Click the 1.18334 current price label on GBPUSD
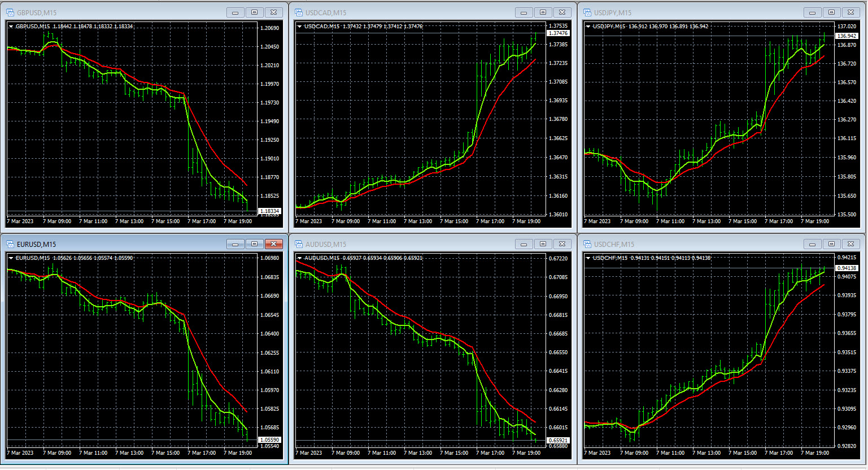Screen dimensions: 868x470 pyautogui.click(x=269, y=211)
